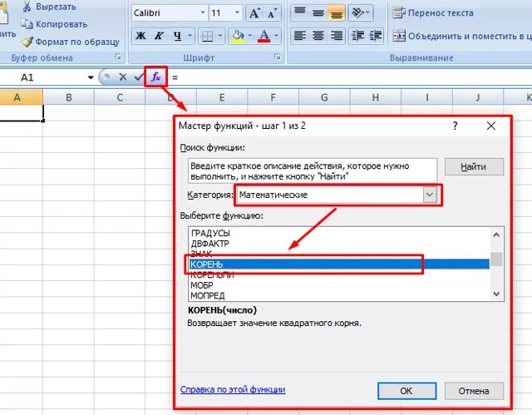
Task: Select column G header
Action: [324, 98]
